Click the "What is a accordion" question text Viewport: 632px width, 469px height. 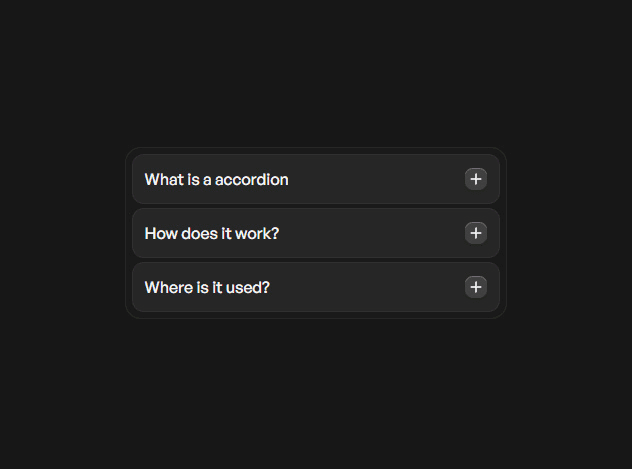click(216, 180)
